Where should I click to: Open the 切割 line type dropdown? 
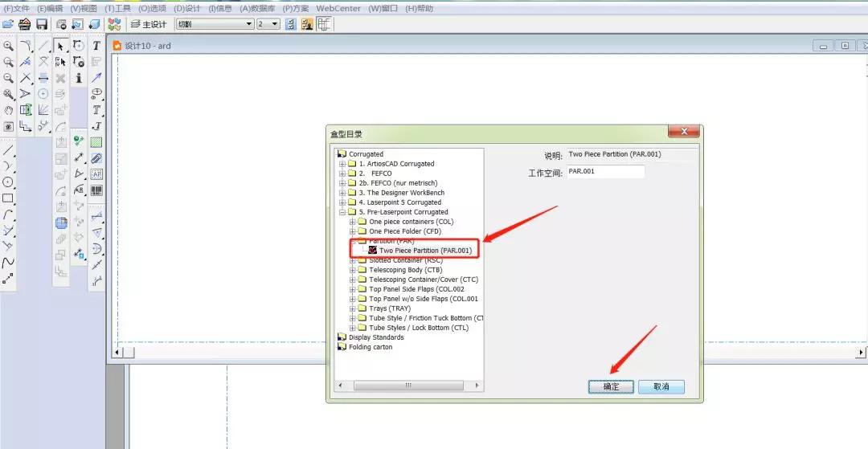(x=215, y=24)
